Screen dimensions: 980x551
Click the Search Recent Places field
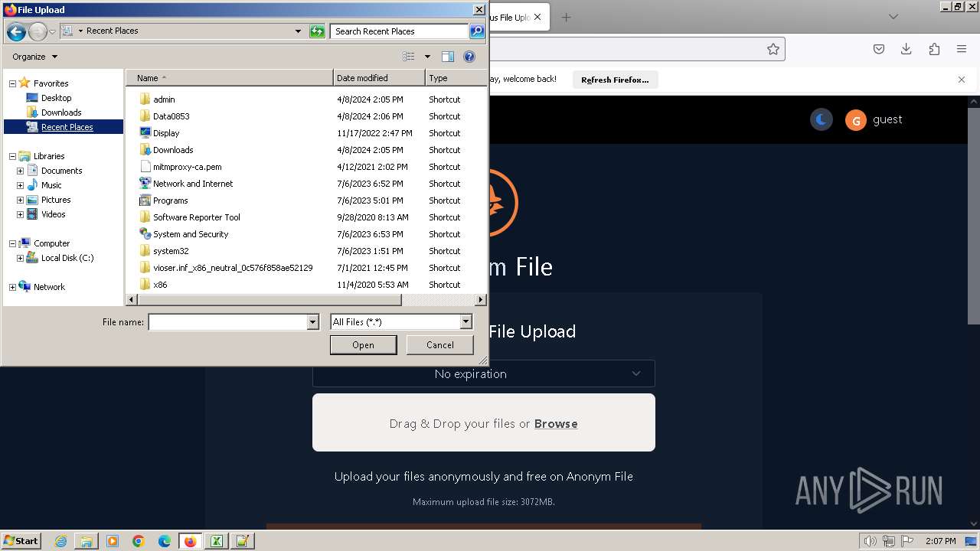tap(400, 31)
